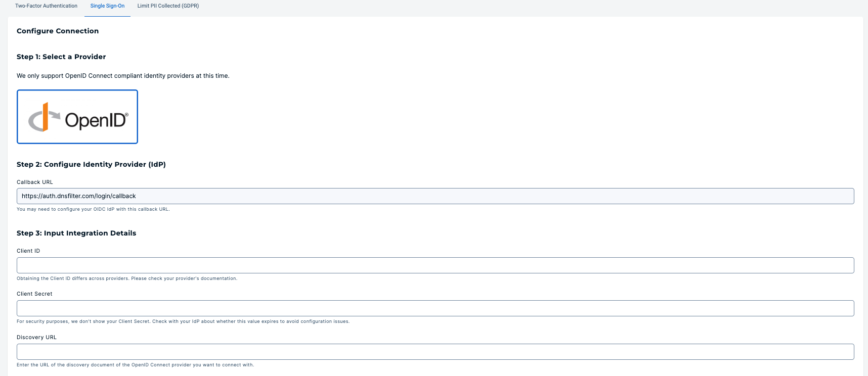The image size is (868, 376).
Task: Click the Client Secret label
Action: click(x=34, y=294)
